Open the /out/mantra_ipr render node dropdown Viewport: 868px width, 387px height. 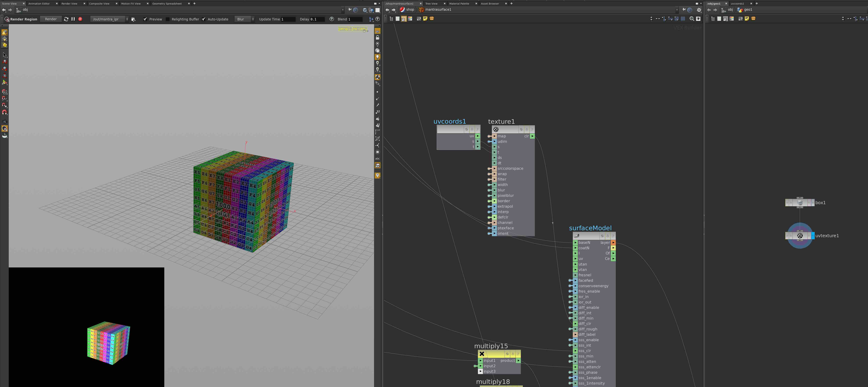110,19
